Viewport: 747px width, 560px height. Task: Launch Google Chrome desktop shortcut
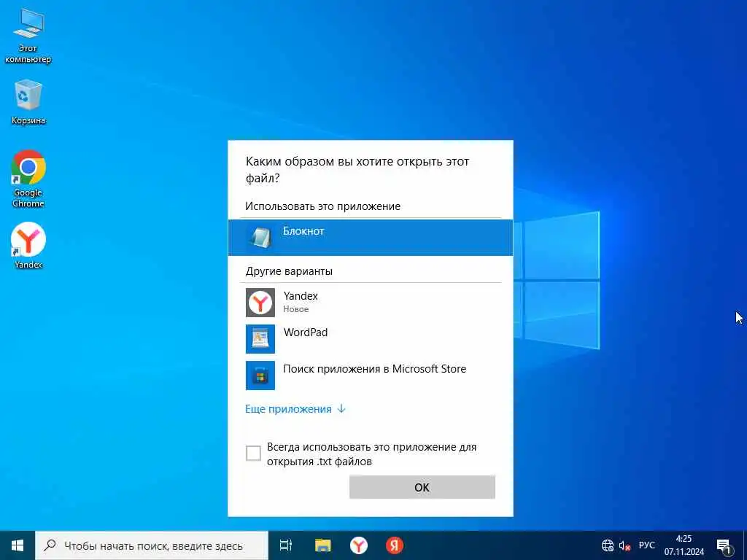pyautogui.click(x=28, y=179)
